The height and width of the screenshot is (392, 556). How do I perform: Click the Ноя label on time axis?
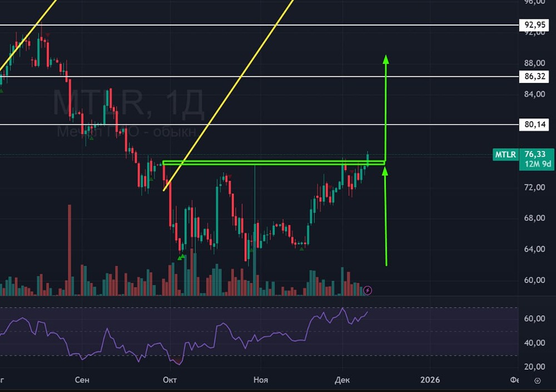point(261,380)
